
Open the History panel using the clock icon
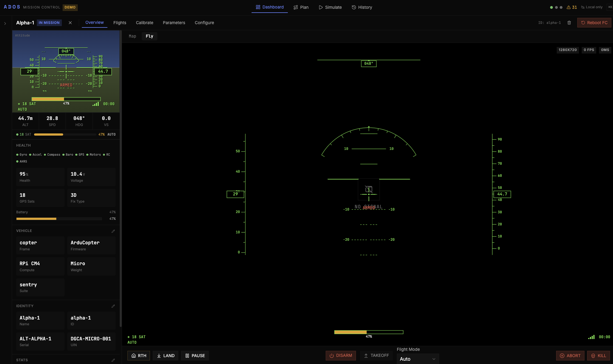354,7
